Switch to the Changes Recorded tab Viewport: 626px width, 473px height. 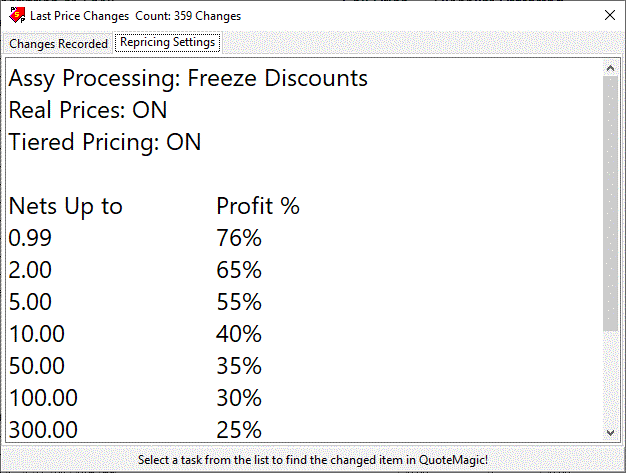coord(59,44)
